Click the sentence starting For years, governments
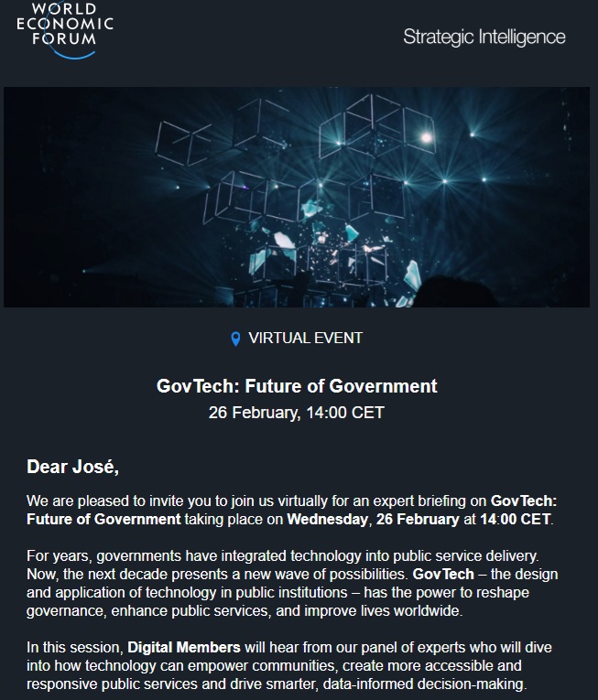Viewport: 598px width, 700px height. click(275, 556)
